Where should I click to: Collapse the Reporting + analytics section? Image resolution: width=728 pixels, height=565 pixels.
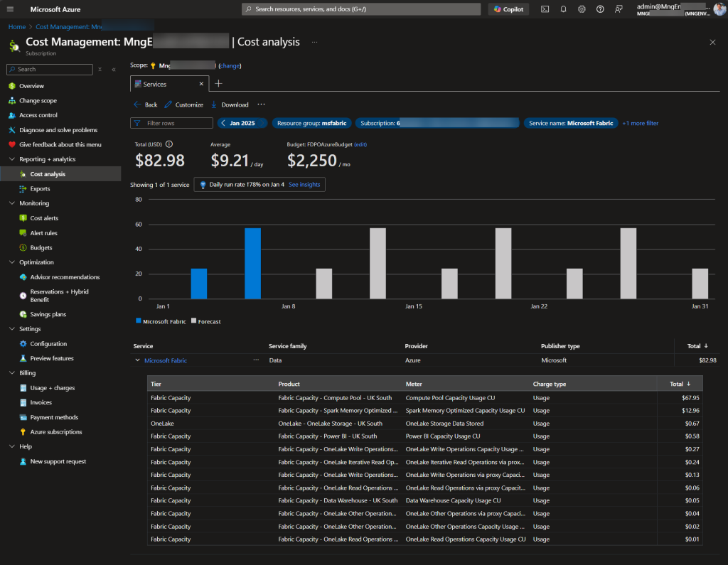(12, 159)
